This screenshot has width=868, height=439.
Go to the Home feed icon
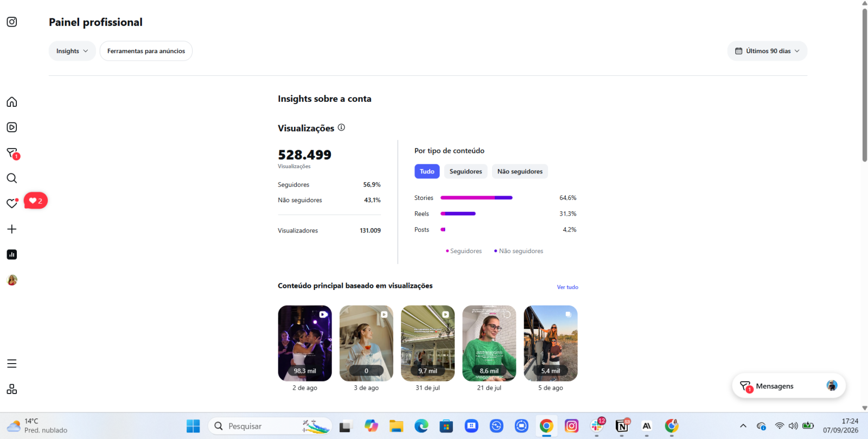tap(12, 102)
